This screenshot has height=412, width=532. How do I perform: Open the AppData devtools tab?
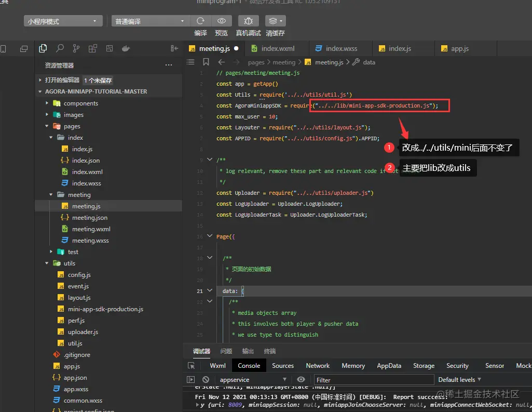tap(389, 365)
